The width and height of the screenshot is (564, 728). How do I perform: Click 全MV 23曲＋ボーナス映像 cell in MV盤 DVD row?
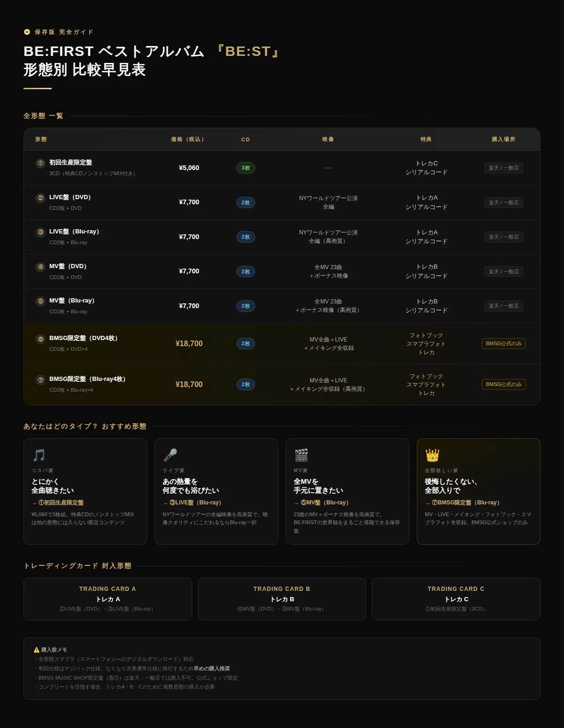pos(328,271)
